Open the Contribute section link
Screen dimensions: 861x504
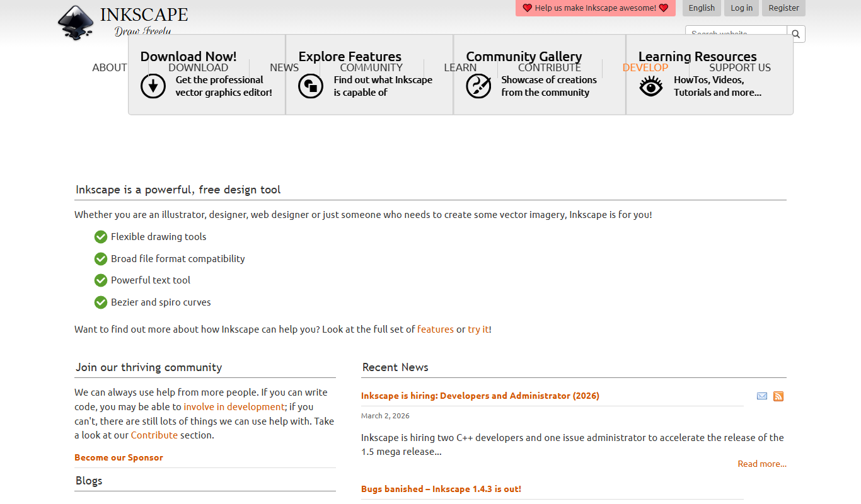tap(154, 435)
